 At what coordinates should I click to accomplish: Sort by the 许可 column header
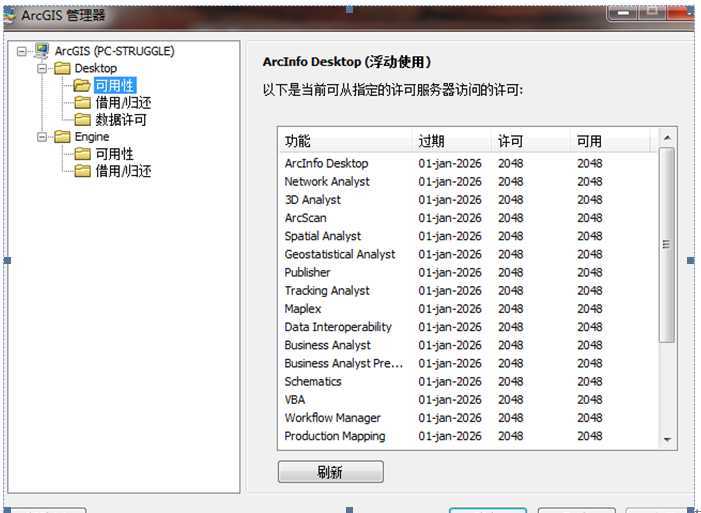click(531, 141)
